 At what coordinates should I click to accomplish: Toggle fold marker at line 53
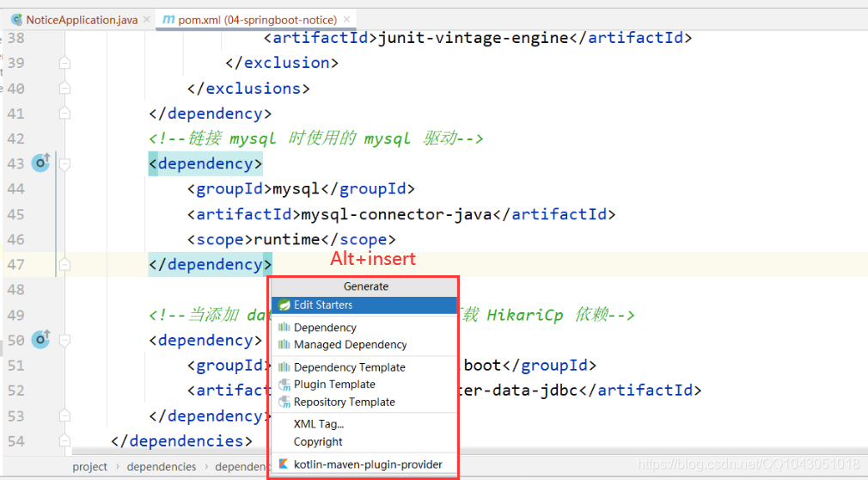pyautogui.click(x=64, y=415)
